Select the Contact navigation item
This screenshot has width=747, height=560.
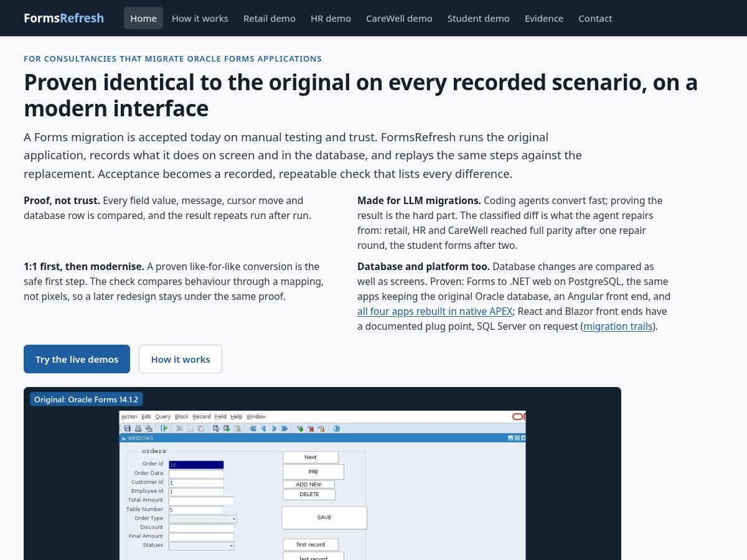pyautogui.click(x=595, y=18)
